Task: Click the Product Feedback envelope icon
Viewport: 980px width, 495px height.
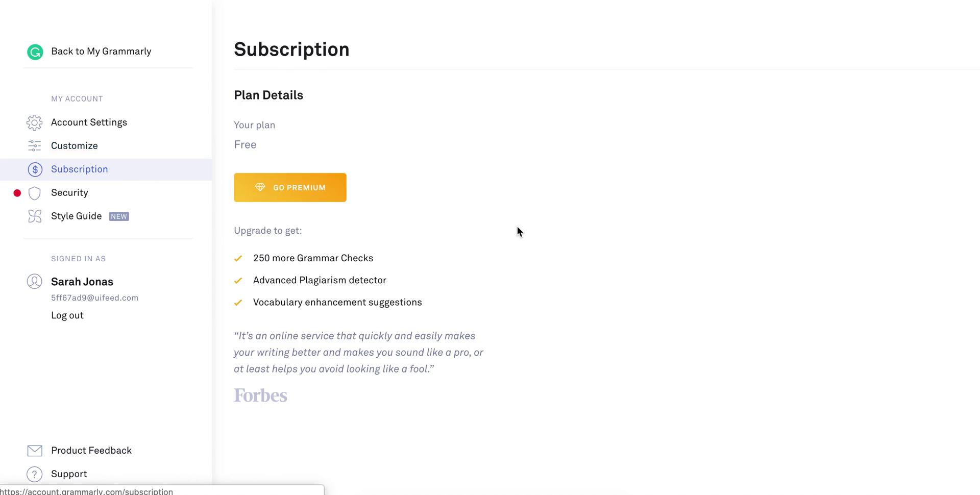Action: click(35, 451)
